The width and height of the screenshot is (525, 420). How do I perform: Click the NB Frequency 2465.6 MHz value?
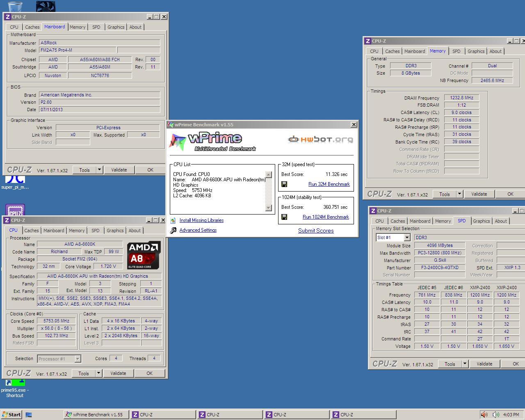[492, 80]
